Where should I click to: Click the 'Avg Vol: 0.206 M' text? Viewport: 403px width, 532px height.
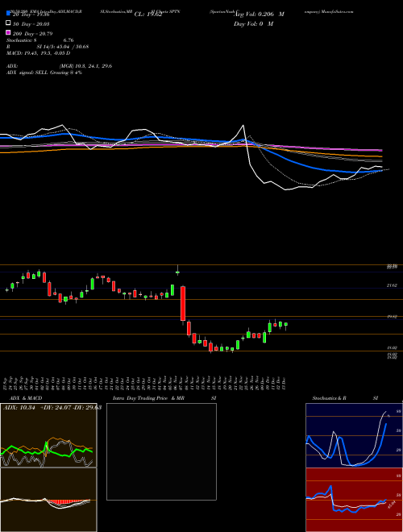click(x=259, y=15)
